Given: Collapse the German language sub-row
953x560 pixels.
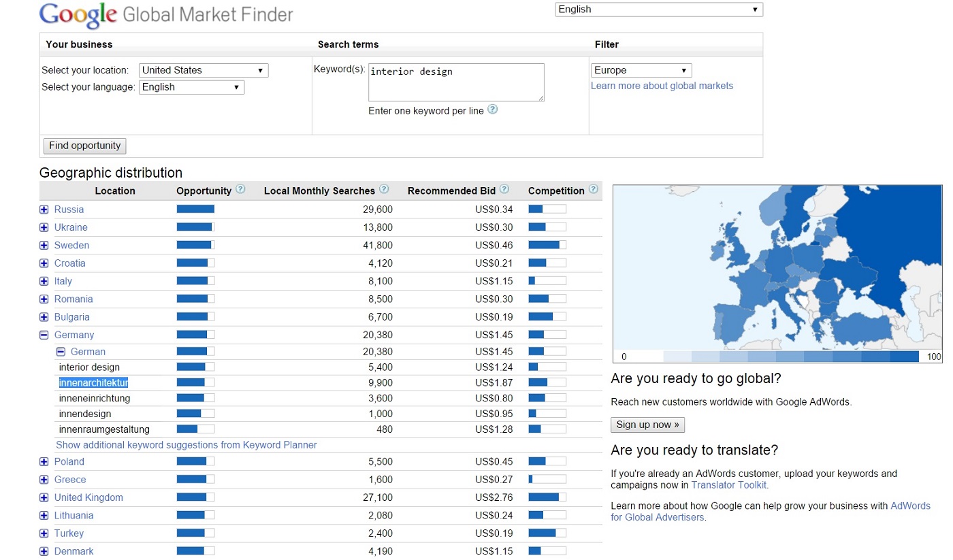Looking at the screenshot, I should (61, 352).
